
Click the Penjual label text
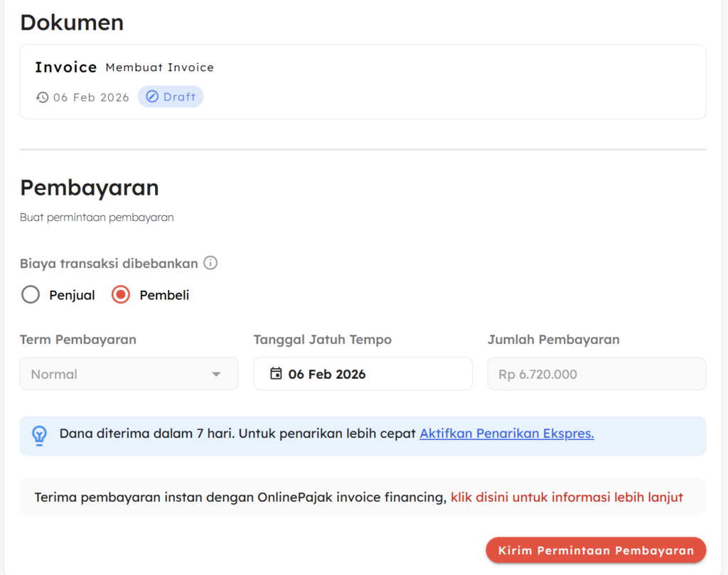[x=72, y=295]
